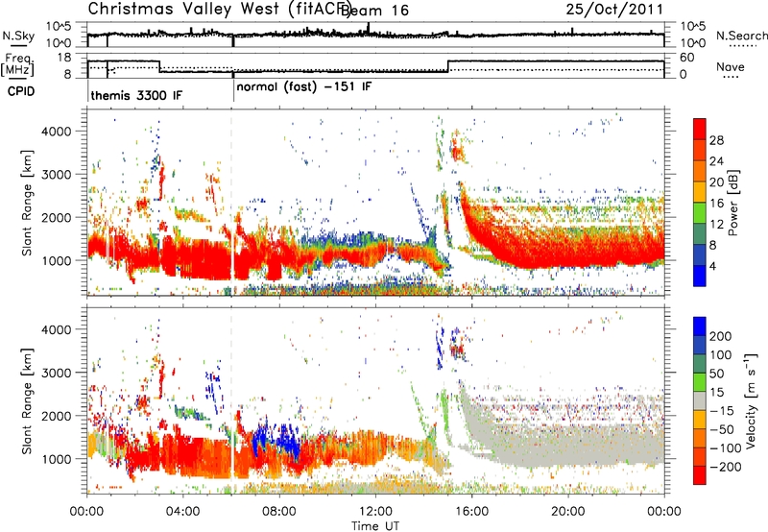Click the 'CPID' row label
Viewport: 768px width, 532px height.
click(x=21, y=91)
